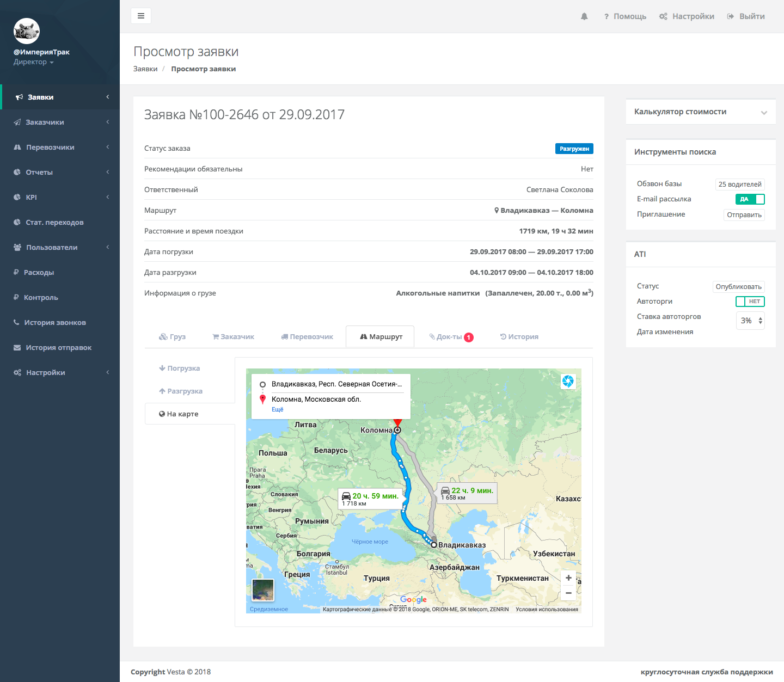
Task: Click the map zoom in plus button
Action: [x=568, y=578]
